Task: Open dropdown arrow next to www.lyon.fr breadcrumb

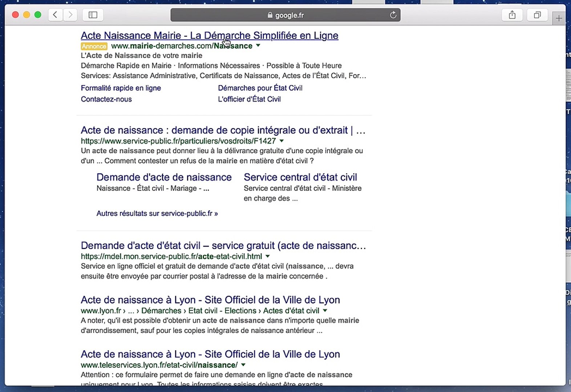Action: coord(325,311)
